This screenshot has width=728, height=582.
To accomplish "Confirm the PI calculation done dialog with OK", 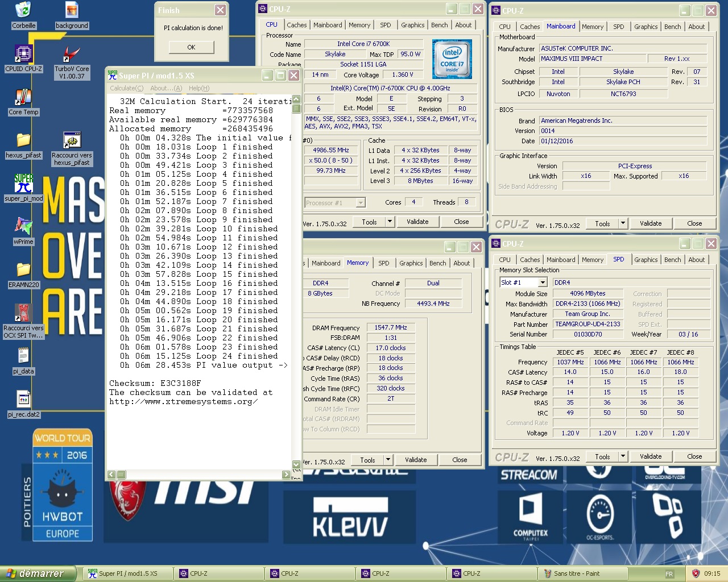I will (191, 47).
